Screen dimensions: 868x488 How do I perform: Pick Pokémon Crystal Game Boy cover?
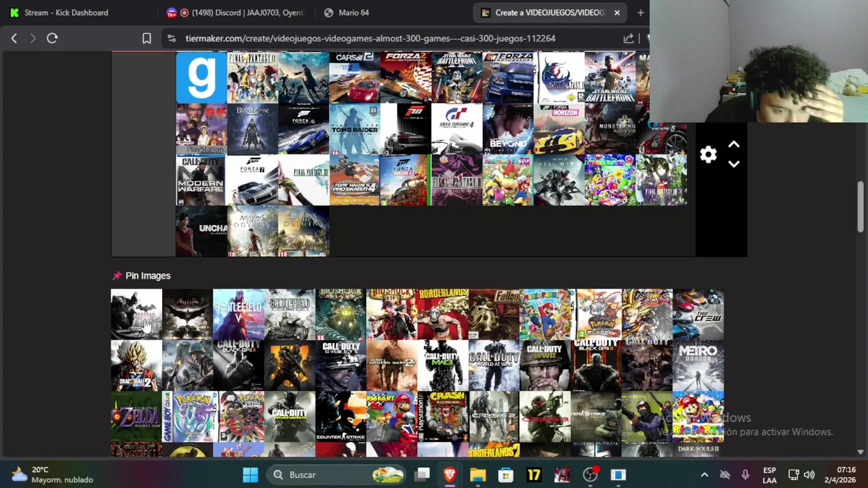(187, 417)
